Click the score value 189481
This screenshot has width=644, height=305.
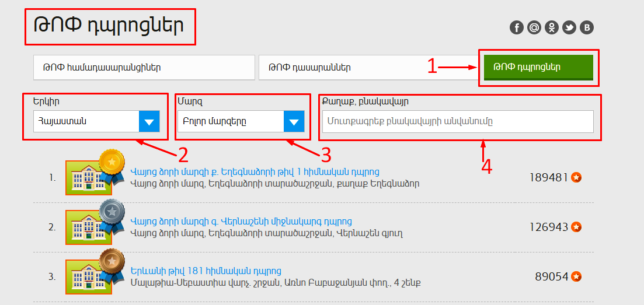click(549, 177)
